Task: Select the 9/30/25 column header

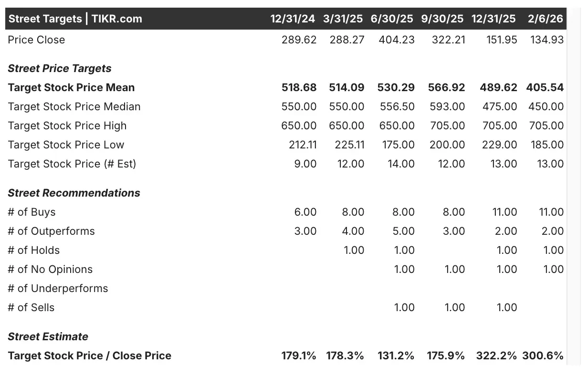Action: point(442,19)
